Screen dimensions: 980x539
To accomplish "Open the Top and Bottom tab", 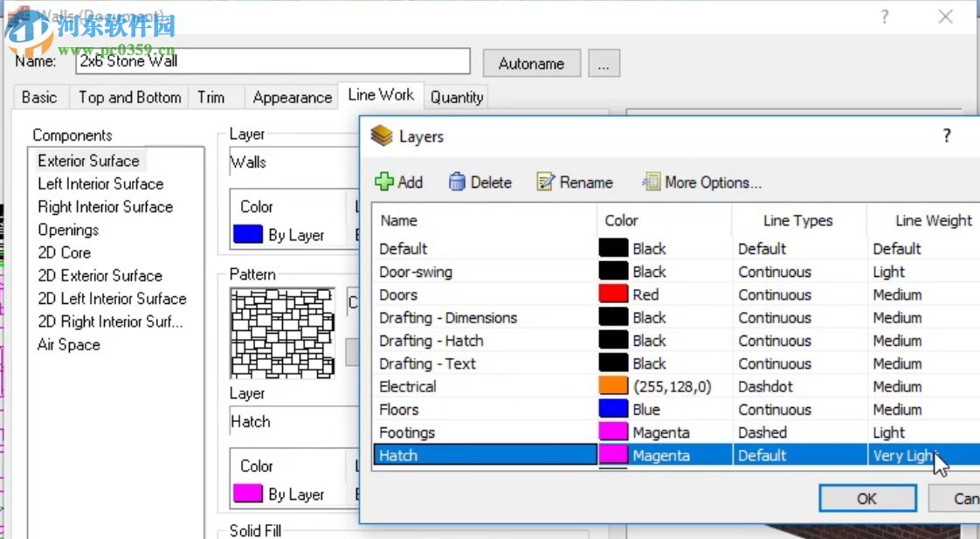I will click(129, 97).
